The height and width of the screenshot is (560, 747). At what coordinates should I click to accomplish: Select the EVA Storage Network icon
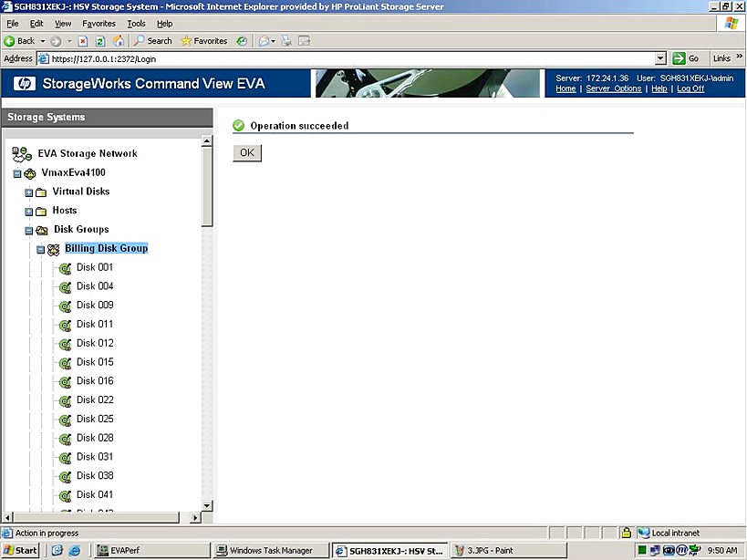click(x=22, y=154)
